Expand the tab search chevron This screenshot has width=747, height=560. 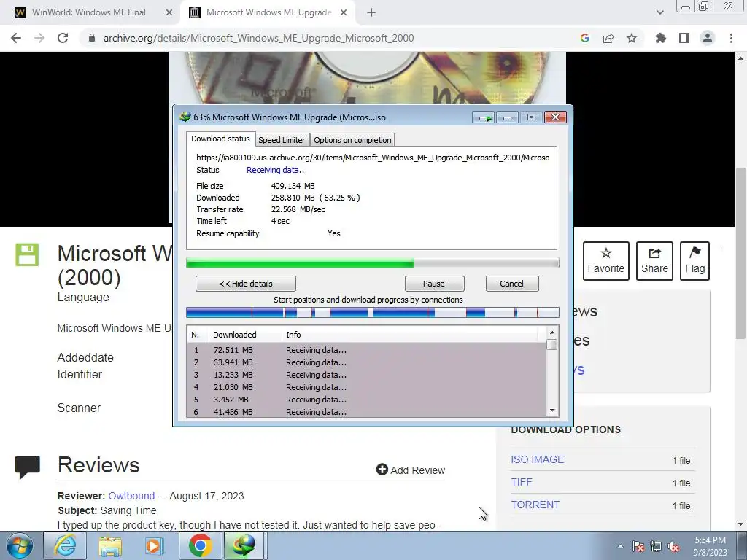click(659, 12)
